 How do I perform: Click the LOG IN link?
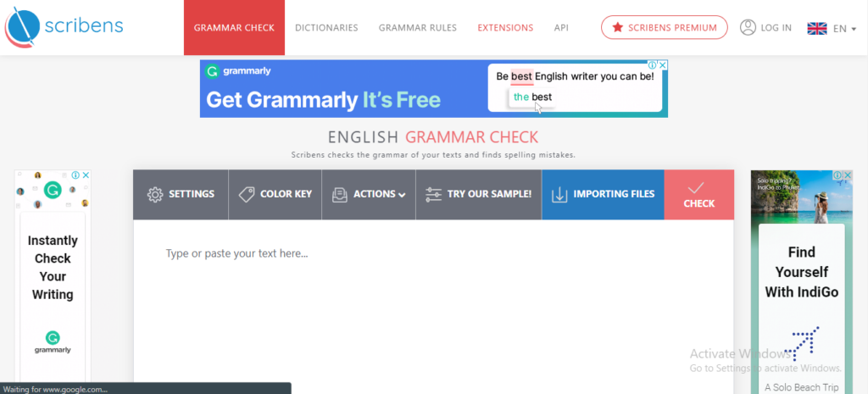(x=776, y=28)
